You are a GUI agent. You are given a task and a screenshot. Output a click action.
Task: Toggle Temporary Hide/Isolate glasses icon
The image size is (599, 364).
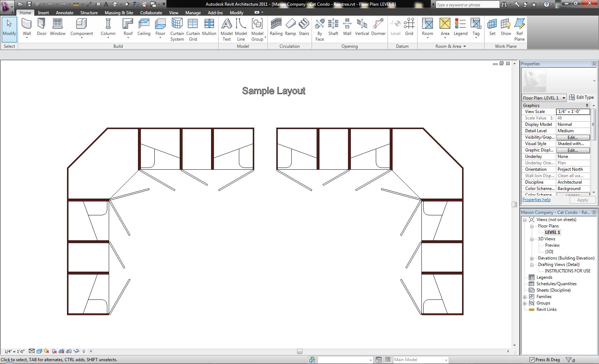point(76,351)
